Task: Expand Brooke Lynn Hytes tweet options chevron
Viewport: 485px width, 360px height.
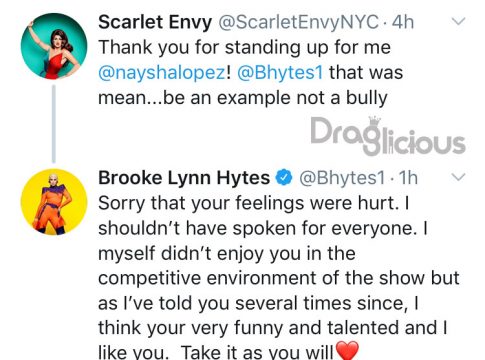Action: [x=458, y=177]
